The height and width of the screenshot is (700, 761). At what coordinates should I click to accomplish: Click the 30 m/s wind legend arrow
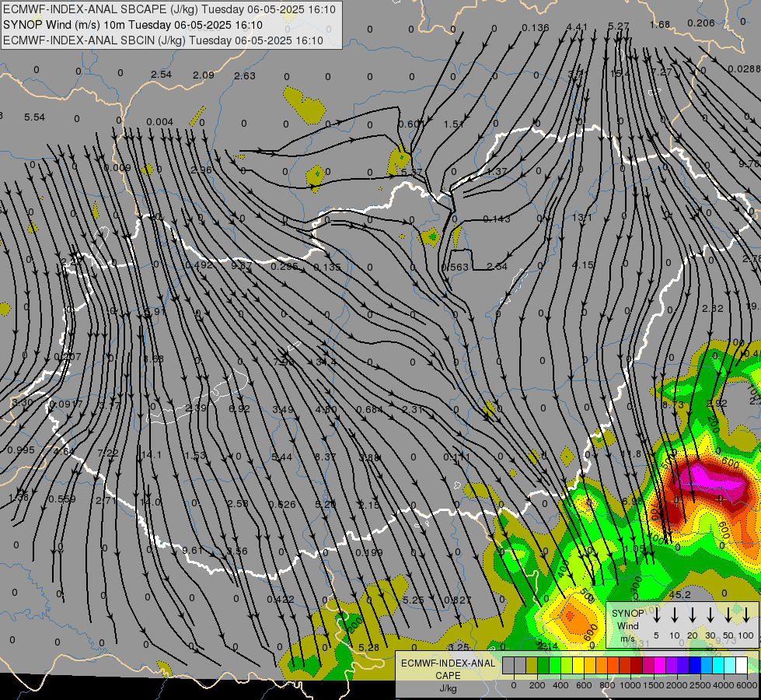710,614
